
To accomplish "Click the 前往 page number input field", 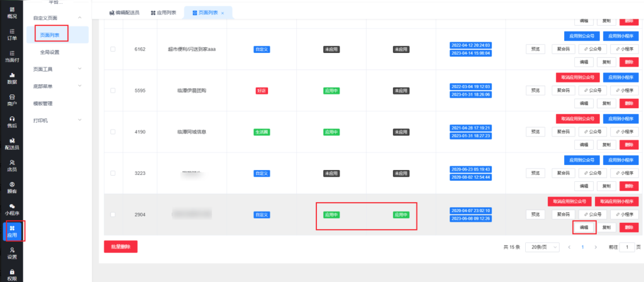I will pos(626,247).
